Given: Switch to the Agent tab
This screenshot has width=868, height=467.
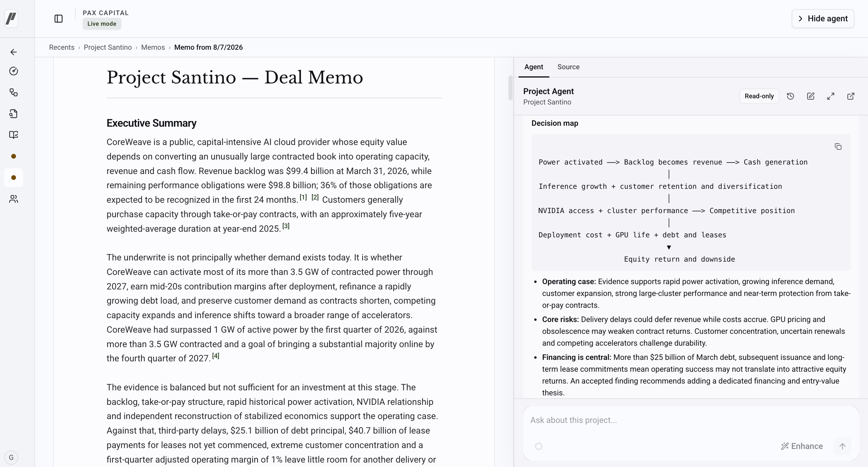Looking at the screenshot, I should [534, 67].
